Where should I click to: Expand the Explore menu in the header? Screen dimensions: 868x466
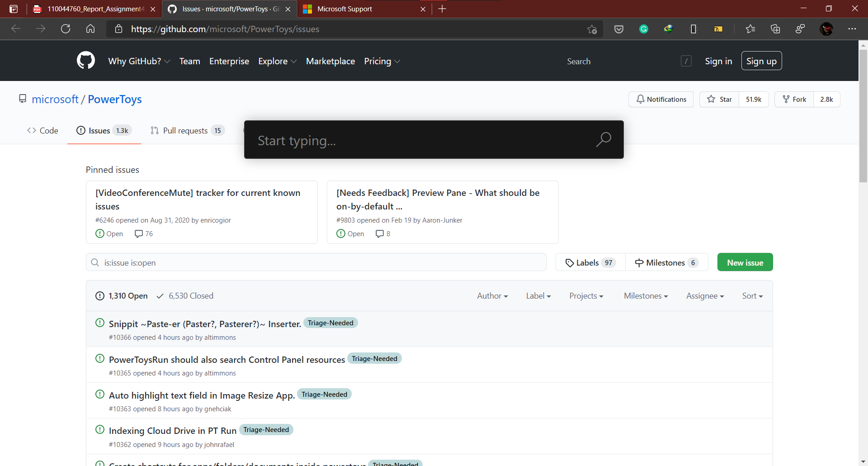(x=277, y=61)
